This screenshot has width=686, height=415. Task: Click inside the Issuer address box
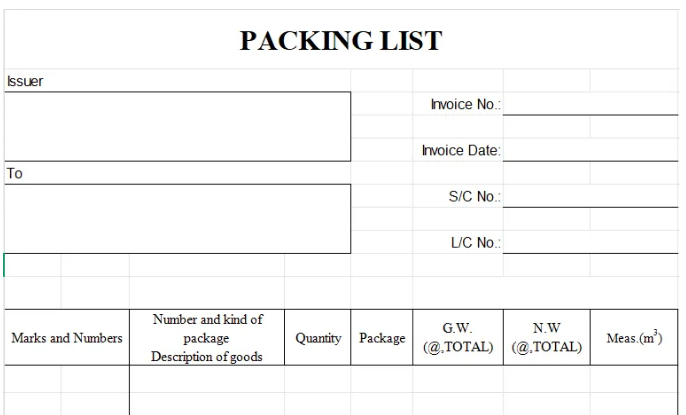177,126
